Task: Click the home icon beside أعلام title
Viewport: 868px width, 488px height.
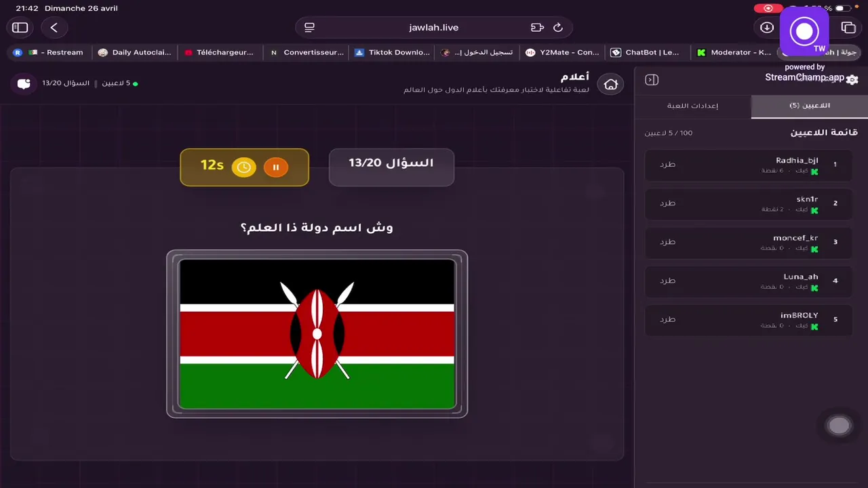Action: [x=611, y=84]
